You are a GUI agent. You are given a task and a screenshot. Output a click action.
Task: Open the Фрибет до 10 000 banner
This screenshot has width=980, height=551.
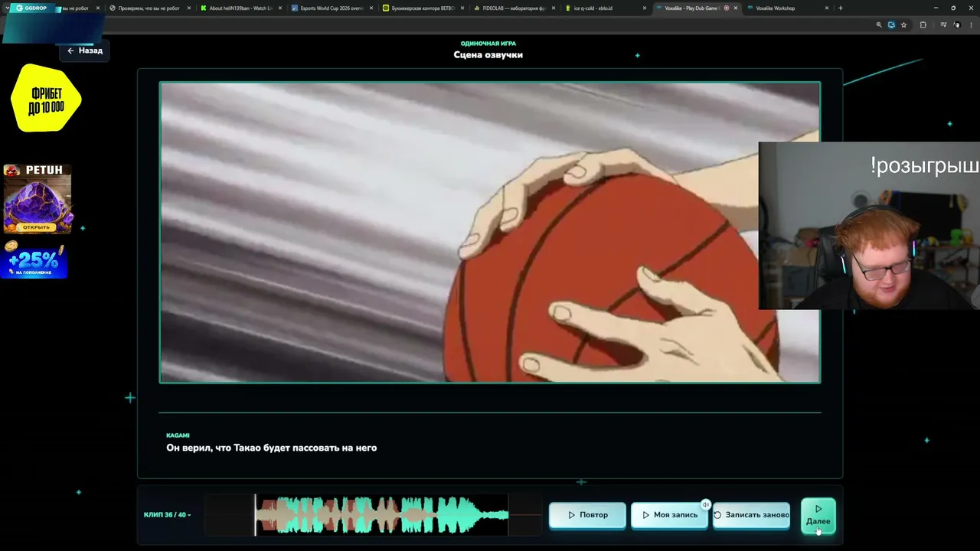(46, 99)
